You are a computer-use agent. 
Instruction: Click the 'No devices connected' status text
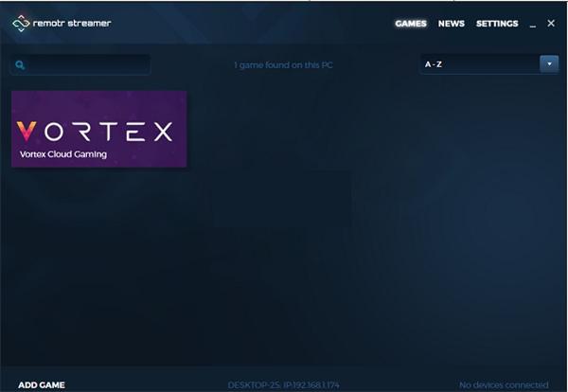pos(504,384)
